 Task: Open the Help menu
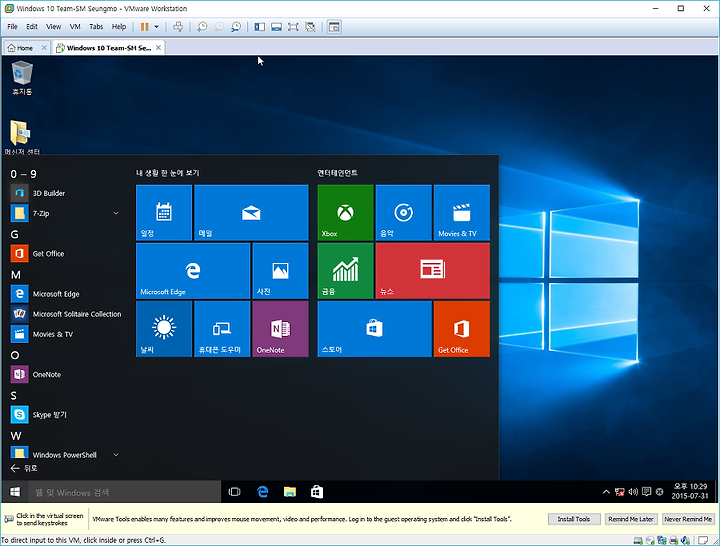click(x=119, y=27)
